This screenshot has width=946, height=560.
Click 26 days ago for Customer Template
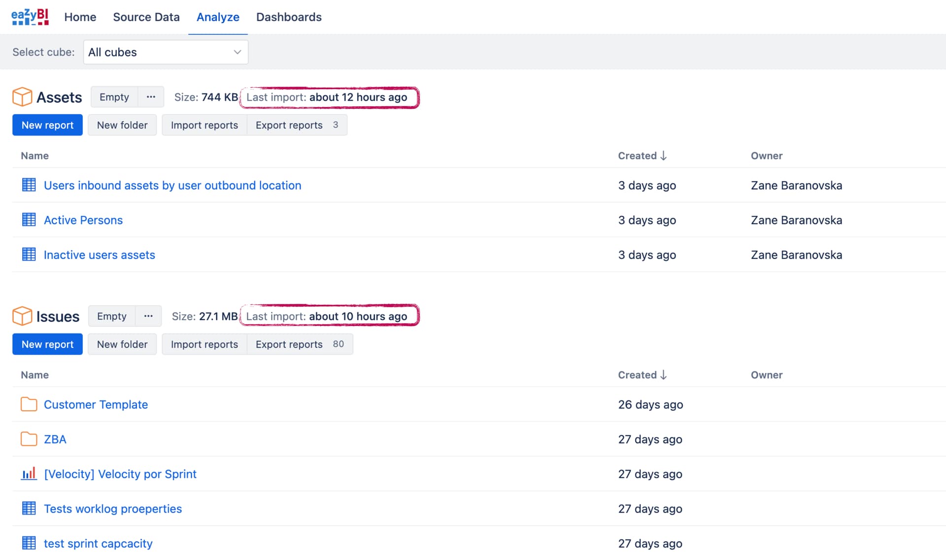pyautogui.click(x=650, y=404)
